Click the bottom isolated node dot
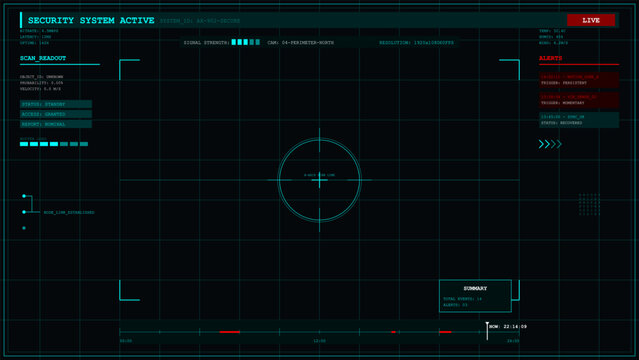The image size is (639, 360). [24, 228]
